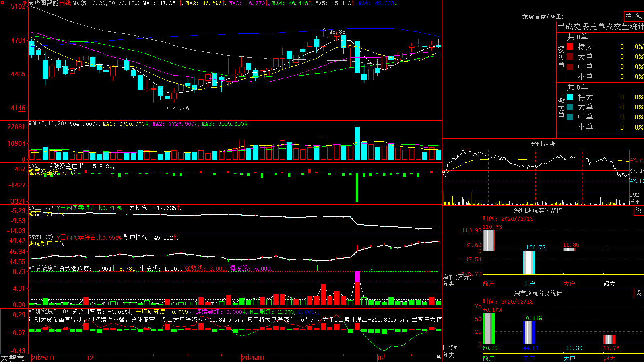
Task: Click the 5102 price axis label
Action: point(18,7)
